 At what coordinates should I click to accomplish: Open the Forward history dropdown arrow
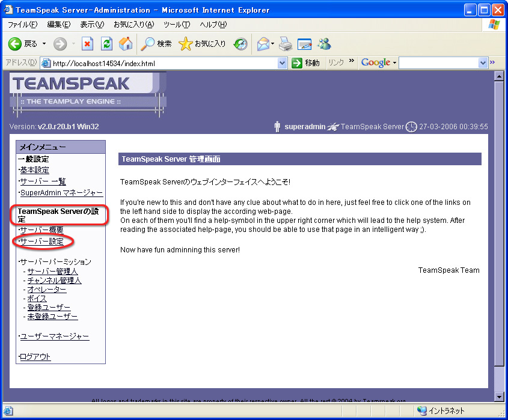pos(73,44)
